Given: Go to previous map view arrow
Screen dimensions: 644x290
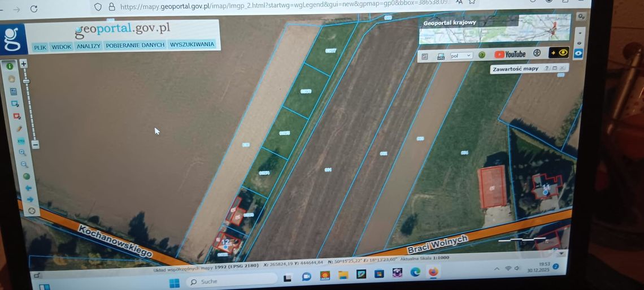Looking at the screenshot, I should 28,188.
